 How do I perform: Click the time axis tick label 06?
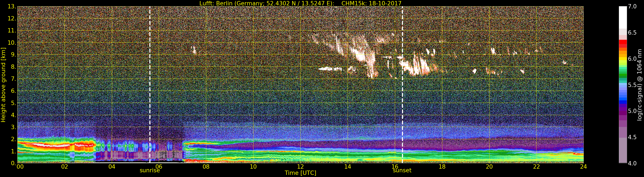tap(159, 167)
